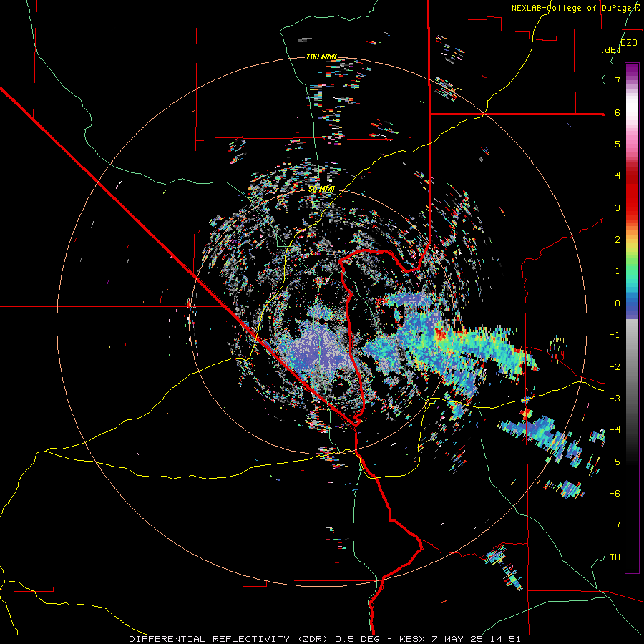Select the 3 value on color scale
Screen dimensions: 644x644
coord(618,208)
